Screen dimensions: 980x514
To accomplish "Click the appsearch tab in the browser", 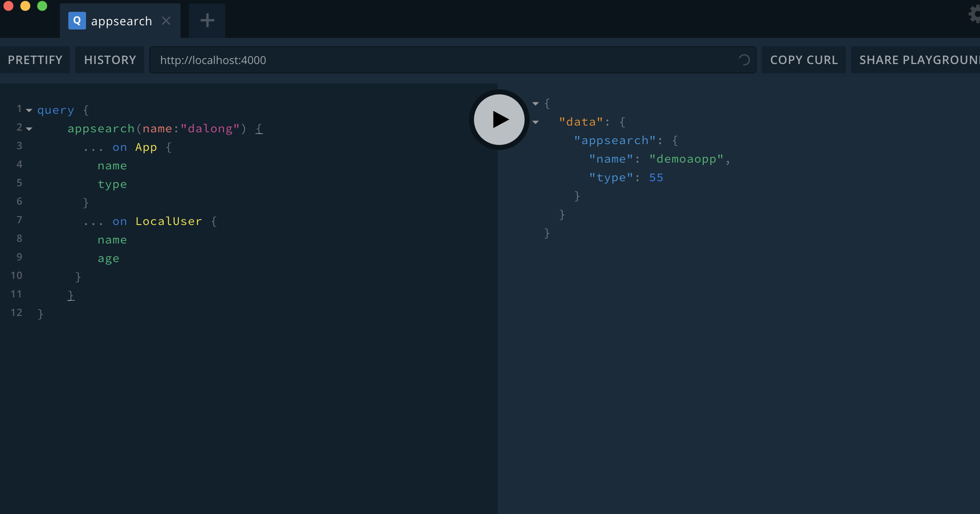I will (x=120, y=20).
